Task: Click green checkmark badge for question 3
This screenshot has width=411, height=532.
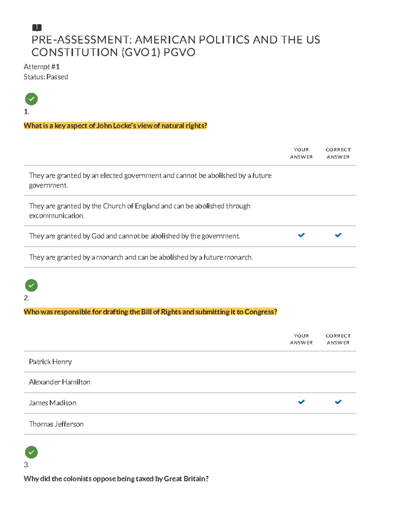Action: (x=31, y=452)
